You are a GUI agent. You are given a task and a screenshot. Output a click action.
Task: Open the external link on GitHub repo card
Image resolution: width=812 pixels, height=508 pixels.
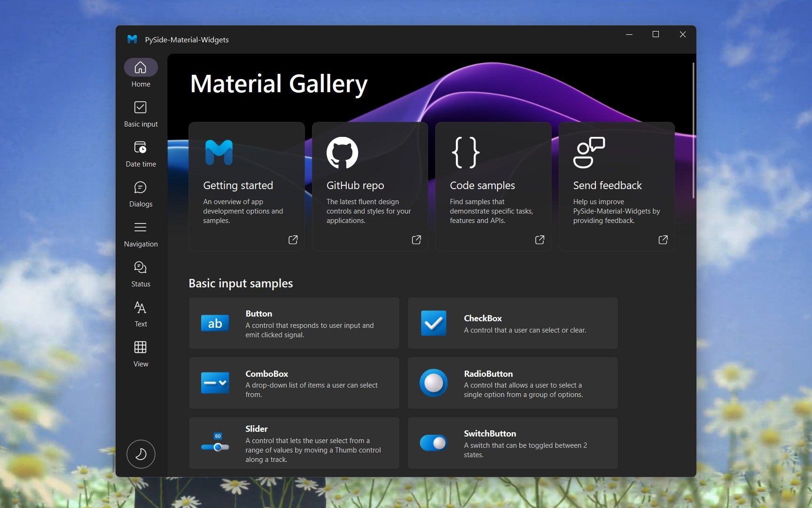tap(416, 240)
